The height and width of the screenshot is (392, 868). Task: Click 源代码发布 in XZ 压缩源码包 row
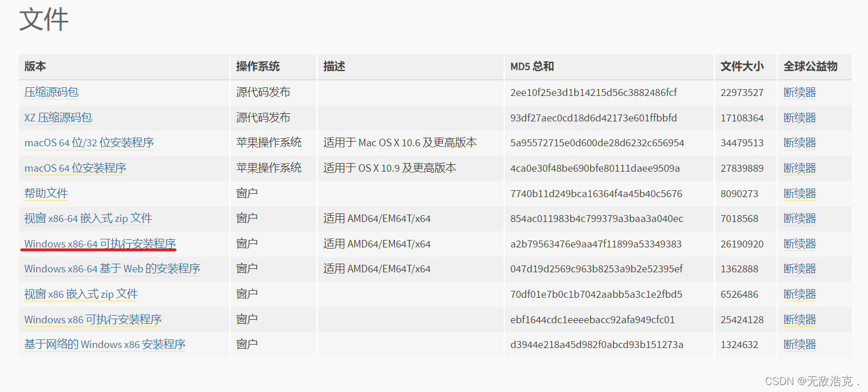point(263,117)
